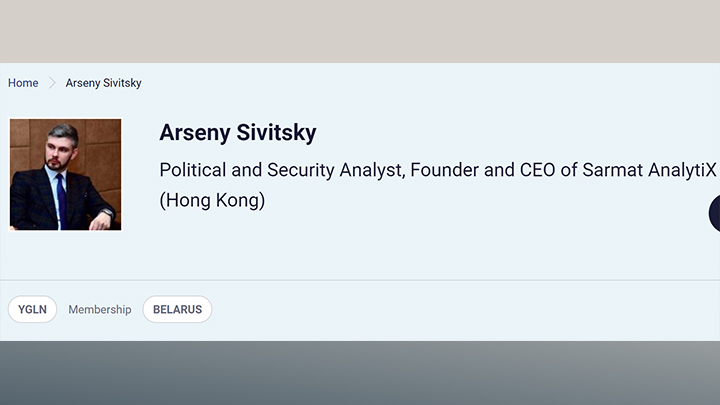
Task: Click the Membership label between the tags
Action: [100, 310]
